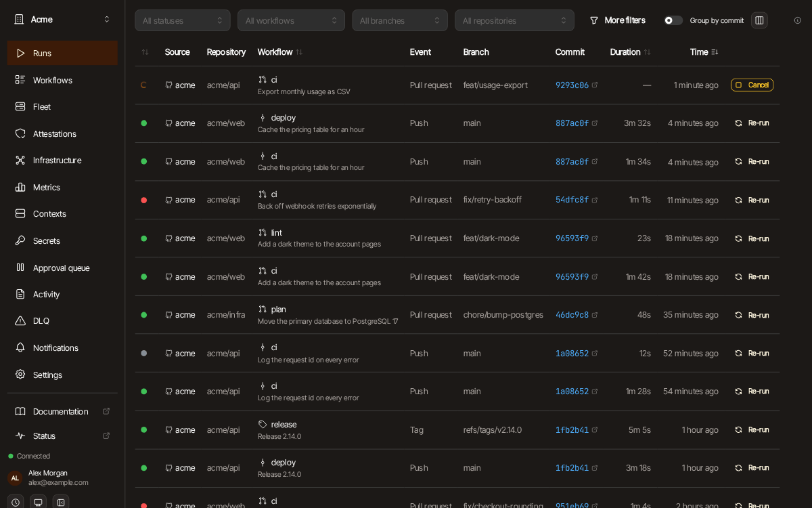Screen dimensions: 812x508
Task: Click the AL user avatar
Action: click(15, 478)
